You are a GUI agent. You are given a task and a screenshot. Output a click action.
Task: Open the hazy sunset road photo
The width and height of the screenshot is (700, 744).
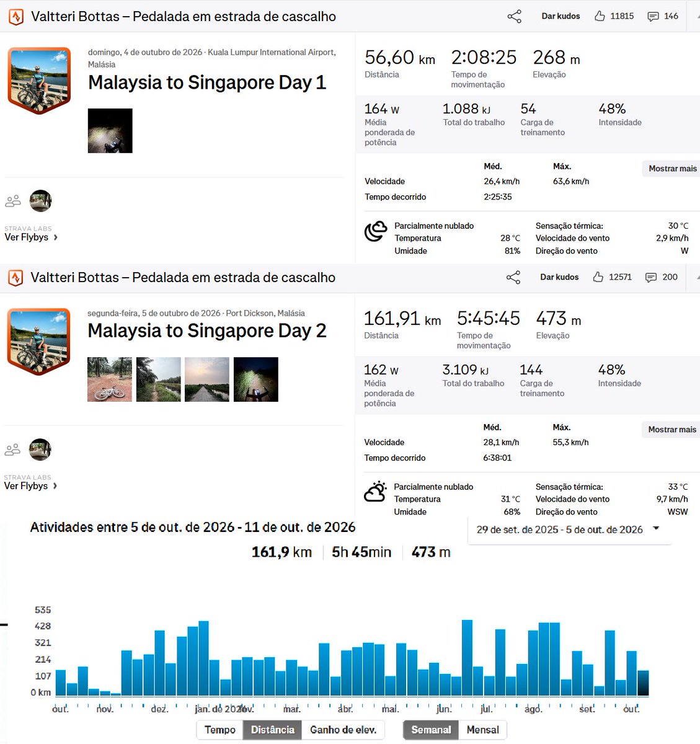pos(207,379)
